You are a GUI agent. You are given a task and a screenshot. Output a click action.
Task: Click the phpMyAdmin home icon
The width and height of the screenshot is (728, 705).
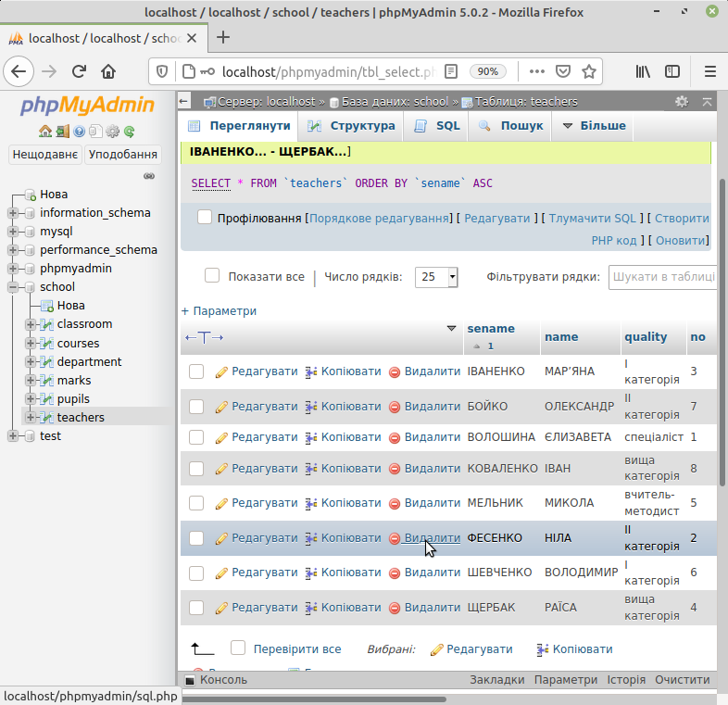tap(44, 132)
